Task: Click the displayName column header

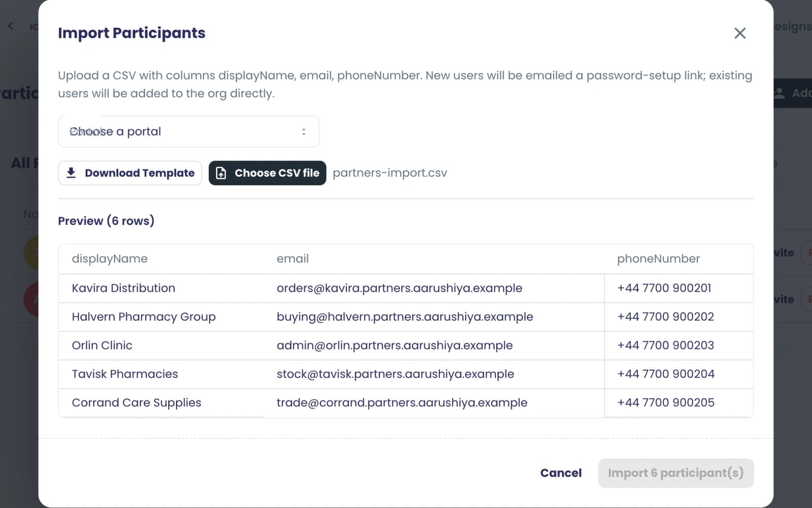Action: tap(110, 259)
